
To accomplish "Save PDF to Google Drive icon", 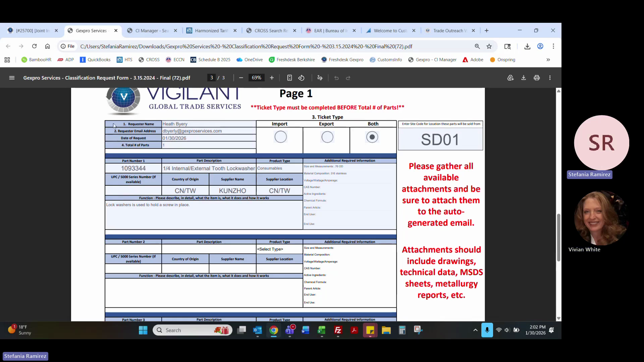I will 510,78.
